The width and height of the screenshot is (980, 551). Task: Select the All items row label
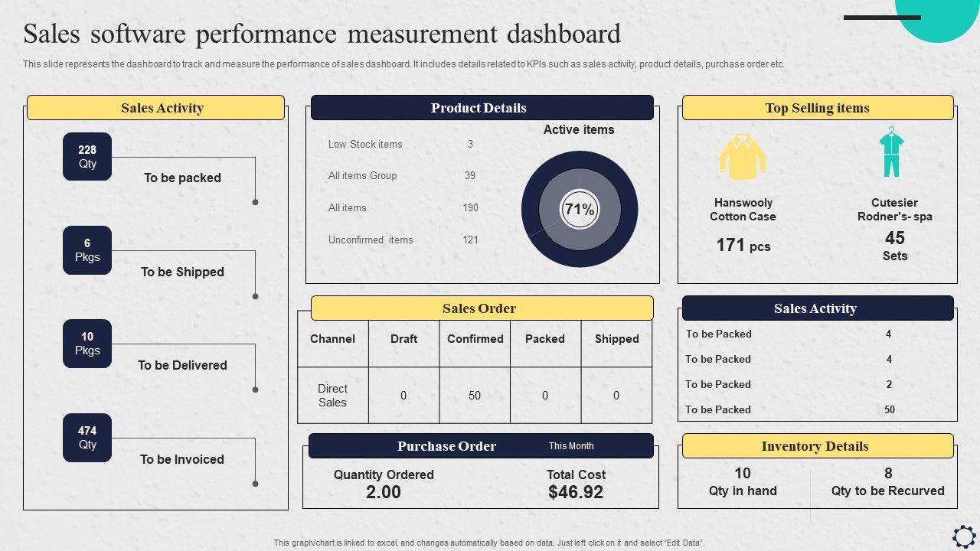point(348,207)
